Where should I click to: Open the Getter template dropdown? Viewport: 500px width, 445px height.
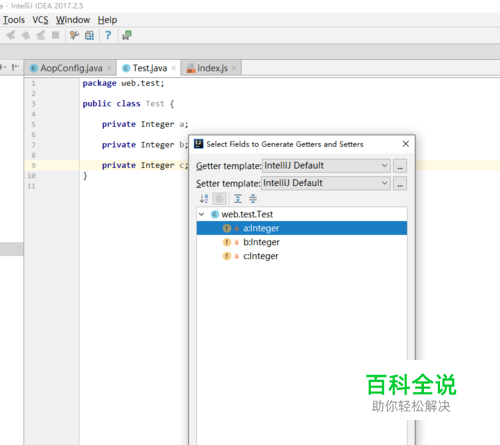pos(326,166)
